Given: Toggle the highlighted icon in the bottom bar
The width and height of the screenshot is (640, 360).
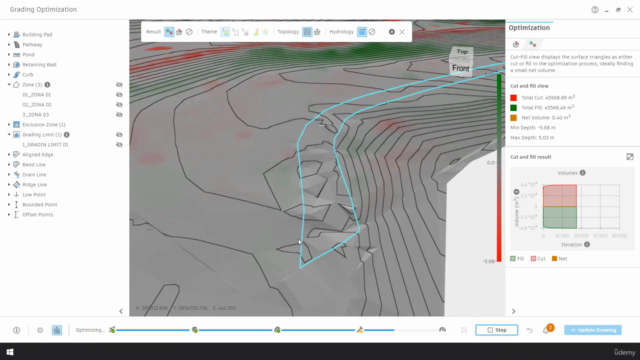Looking at the screenshot, I should [x=57, y=330].
